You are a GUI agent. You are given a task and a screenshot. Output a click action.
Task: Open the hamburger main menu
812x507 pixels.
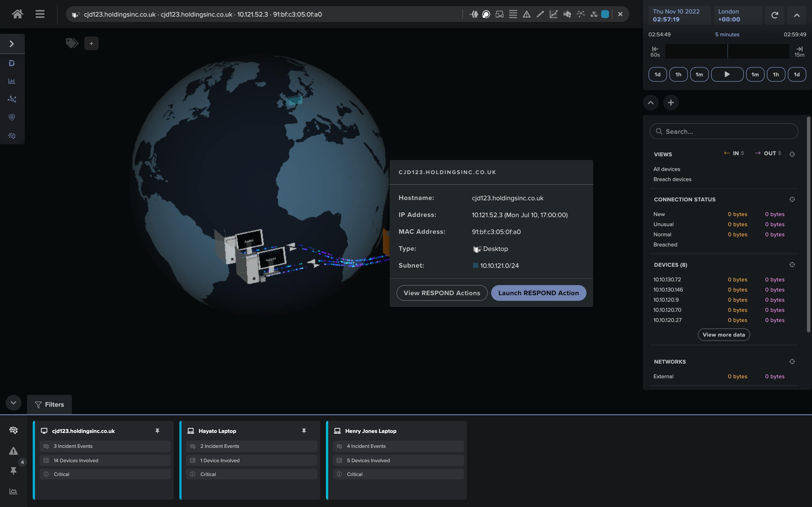click(40, 14)
